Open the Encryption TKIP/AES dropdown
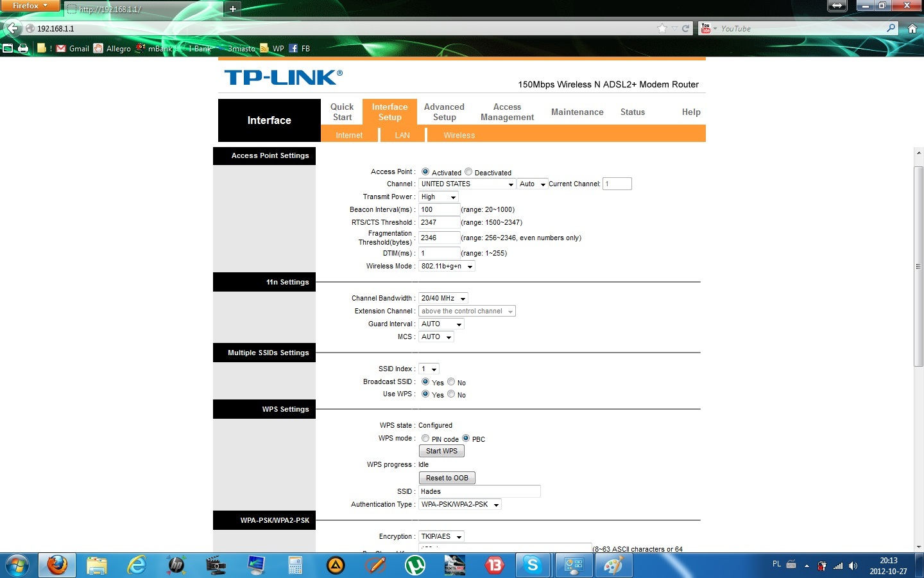Image resolution: width=924 pixels, height=578 pixels. [441, 536]
